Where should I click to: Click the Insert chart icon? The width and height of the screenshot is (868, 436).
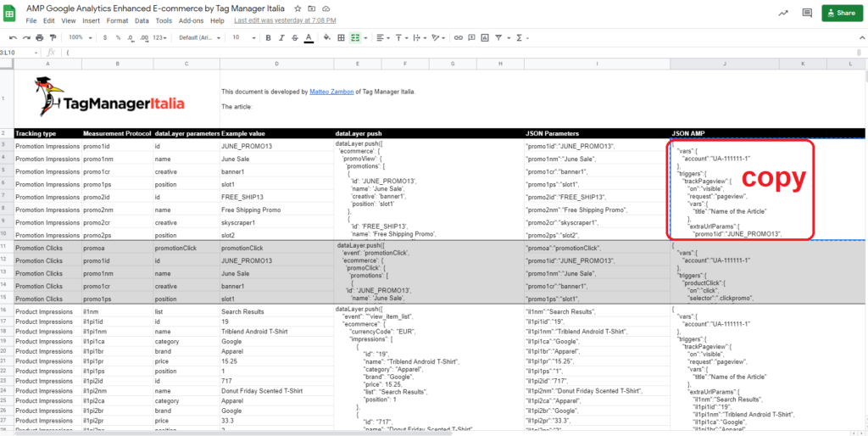[x=486, y=37]
